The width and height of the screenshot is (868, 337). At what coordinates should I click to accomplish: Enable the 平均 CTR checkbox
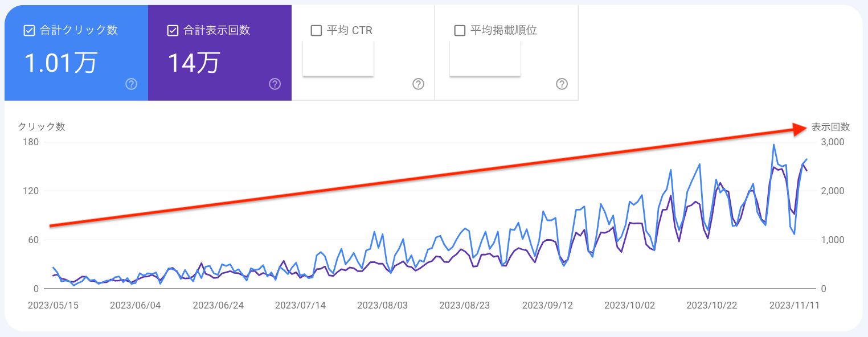[317, 30]
